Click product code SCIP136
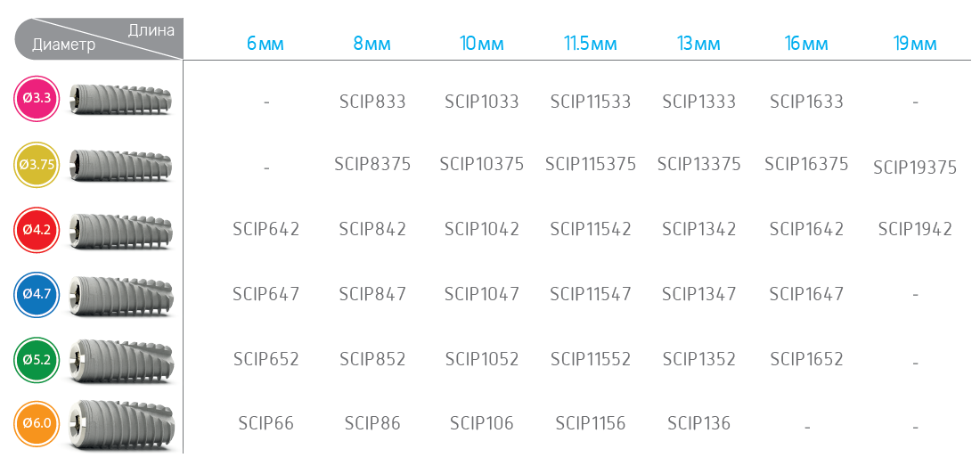The width and height of the screenshot is (980, 474). [698, 424]
